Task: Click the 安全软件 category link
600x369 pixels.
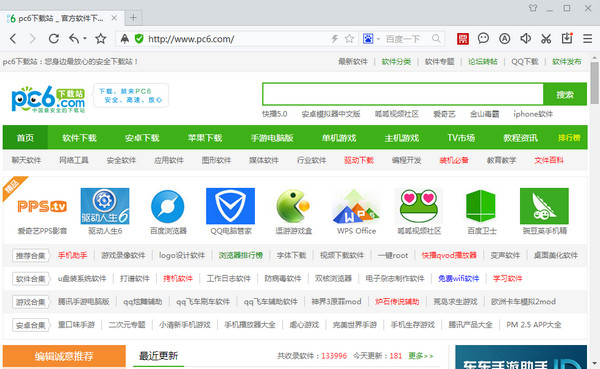Action: pyautogui.click(x=121, y=160)
